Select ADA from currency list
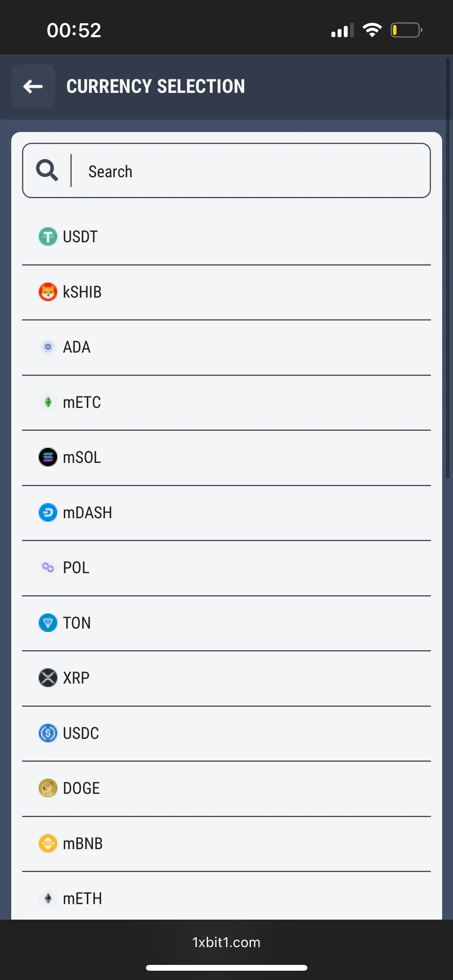Image resolution: width=453 pixels, height=980 pixels. (x=77, y=347)
